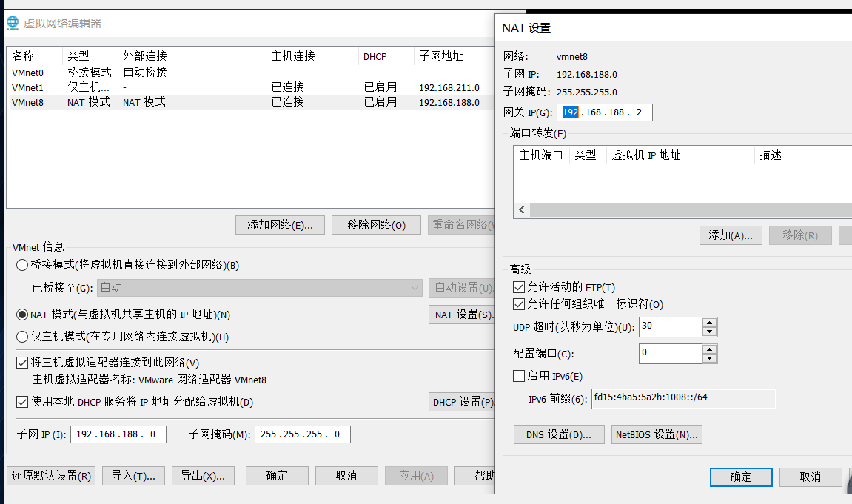Click 确定 in NAT 设置 dialog
Image resolution: width=852 pixels, height=504 pixels.
point(741,477)
